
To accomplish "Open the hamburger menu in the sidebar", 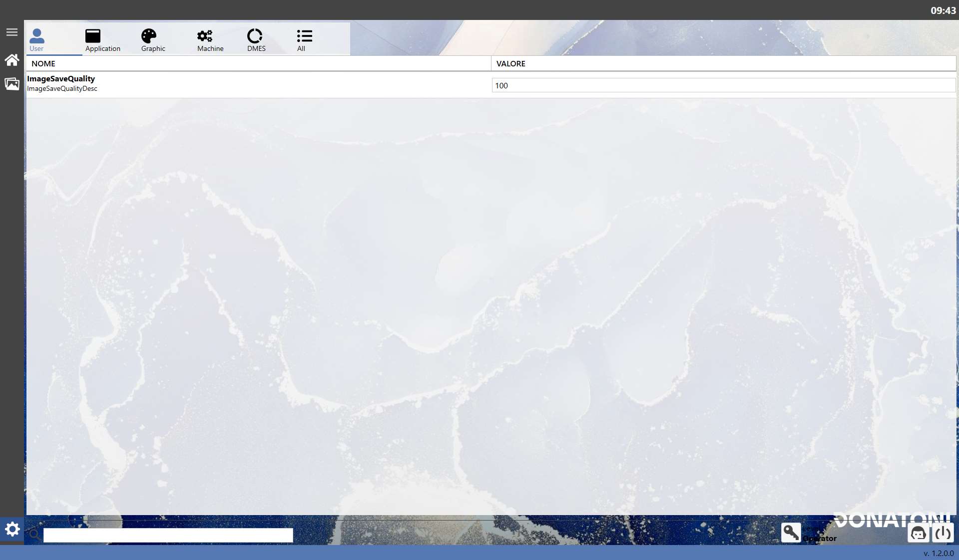I will [x=12, y=32].
